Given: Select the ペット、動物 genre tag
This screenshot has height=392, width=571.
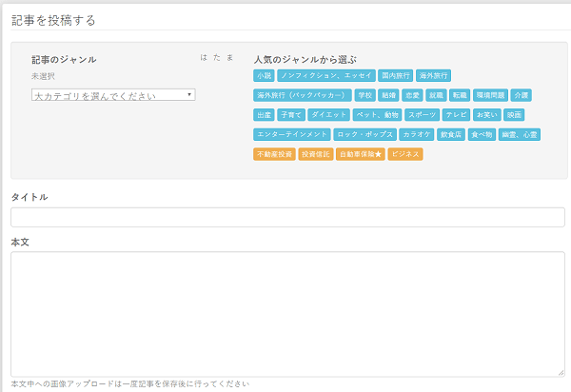Looking at the screenshot, I should pos(377,115).
